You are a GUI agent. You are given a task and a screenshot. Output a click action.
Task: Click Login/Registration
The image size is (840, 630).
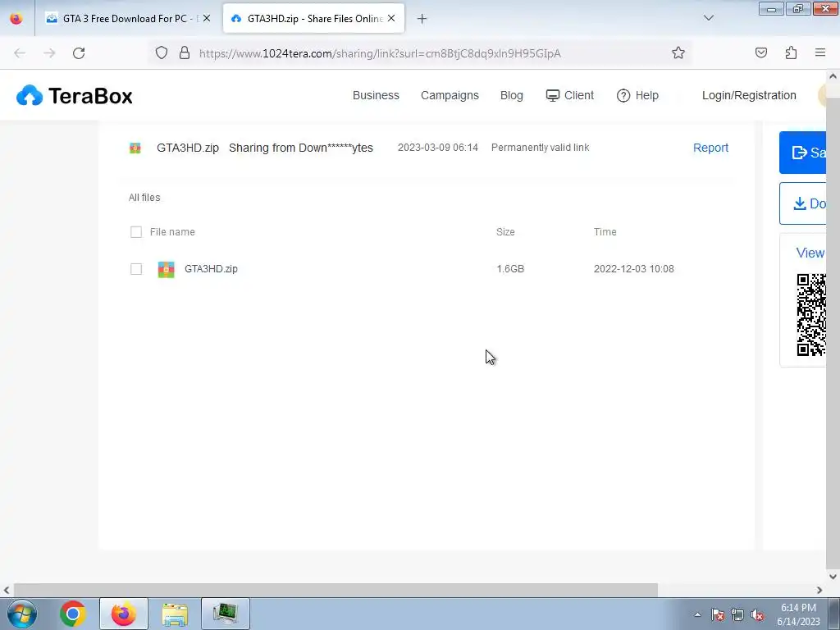click(x=749, y=95)
